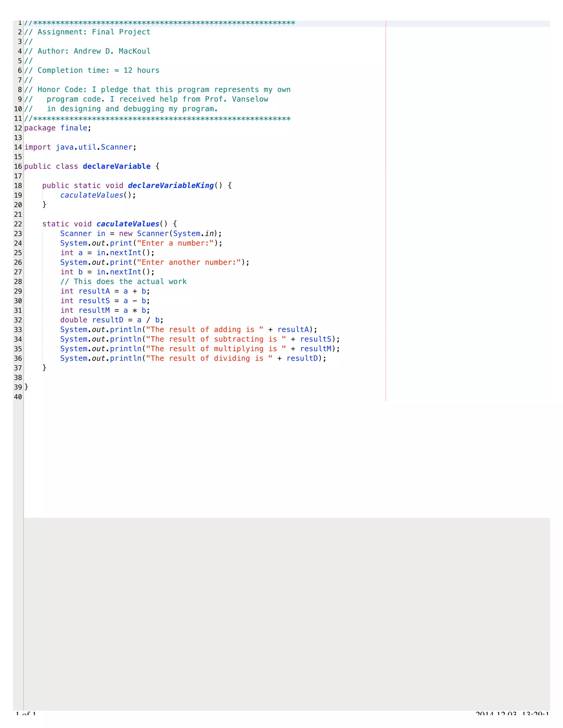Click the 'import java.util.Scanner;' line
The width and height of the screenshot is (563, 728).
(80, 147)
